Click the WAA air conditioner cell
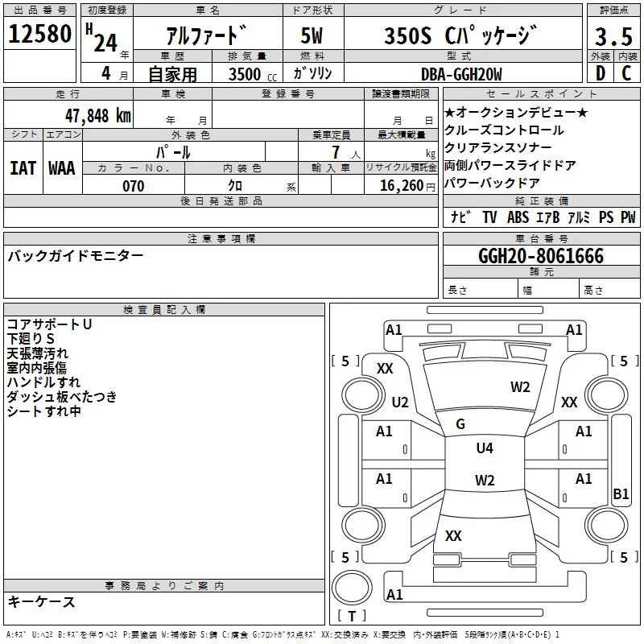This screenshot has width=644, height=644. tap(62, 168)
